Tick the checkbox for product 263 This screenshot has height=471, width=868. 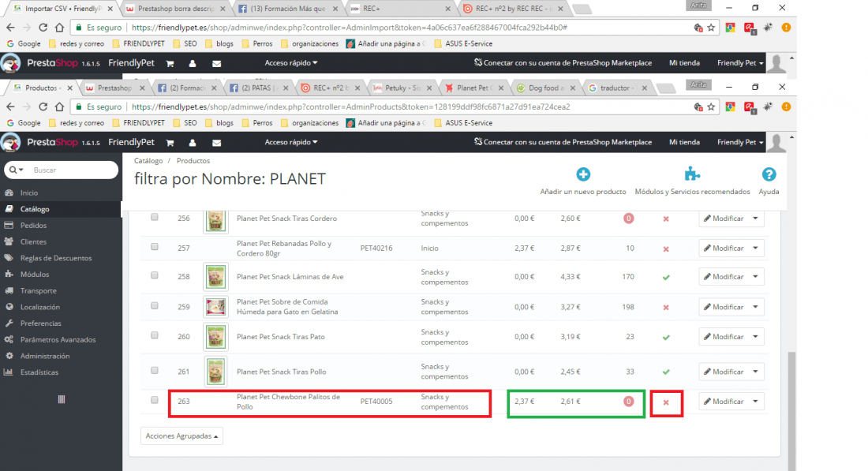pyautogui.click(x=155, y=400)
